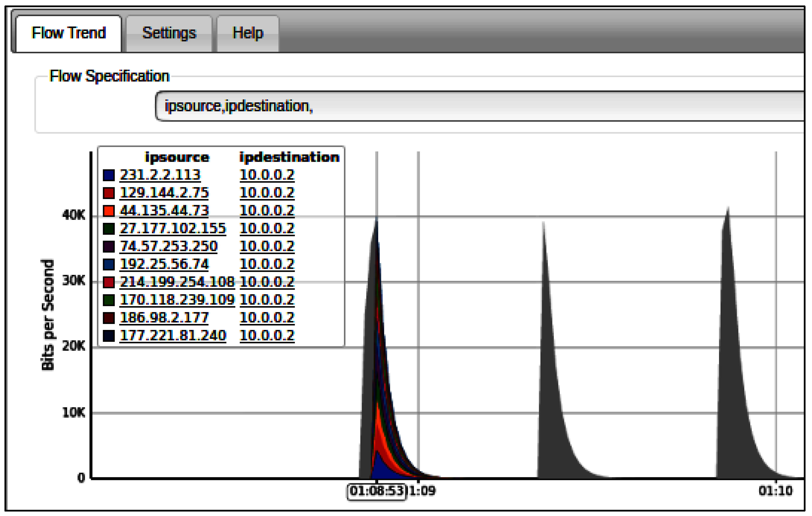Open the 44.135.44.73 source link
812x516 pixels.
(164, 211)
